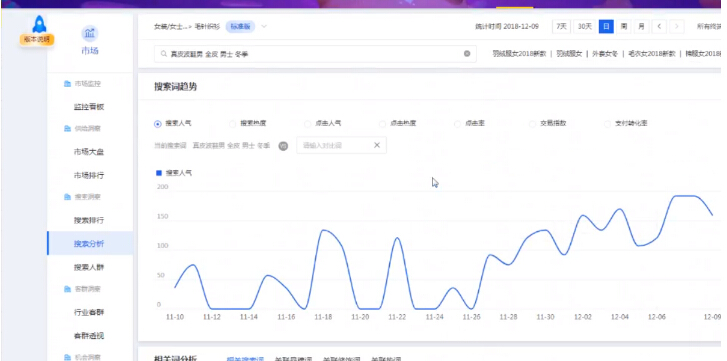Go to previous date with left arrow
Image resolution: width=727 pixels, height=361 pixels.
click(659, 26)
